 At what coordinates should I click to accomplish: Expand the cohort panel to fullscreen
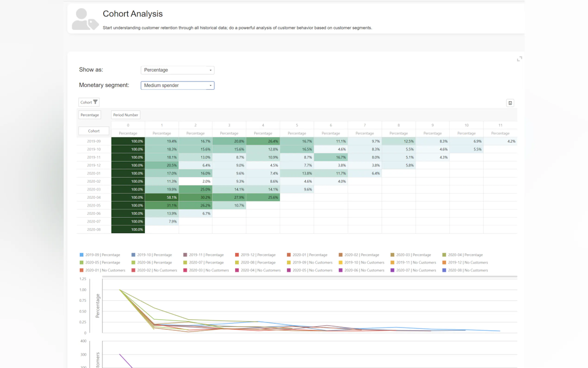click(519, 59)
